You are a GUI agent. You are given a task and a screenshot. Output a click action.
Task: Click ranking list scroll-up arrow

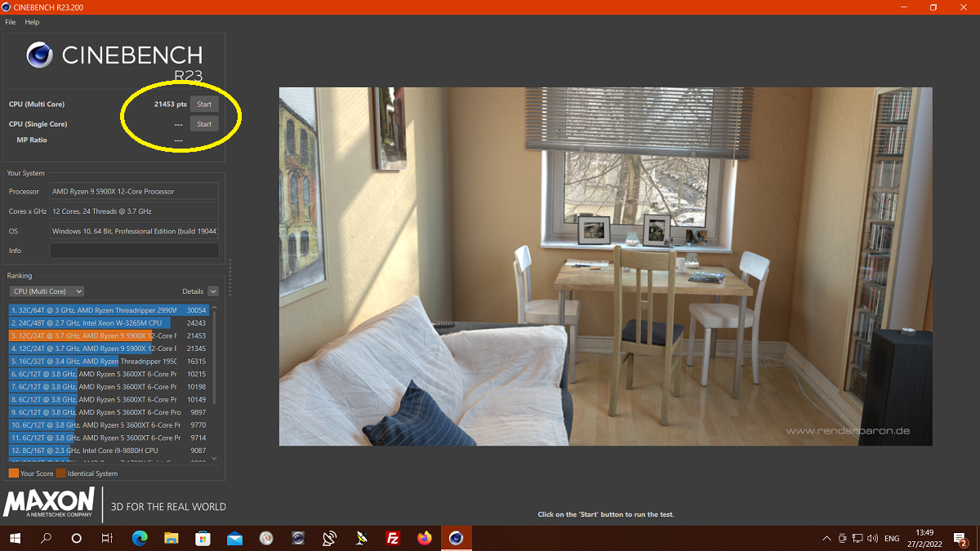point(214,308)
